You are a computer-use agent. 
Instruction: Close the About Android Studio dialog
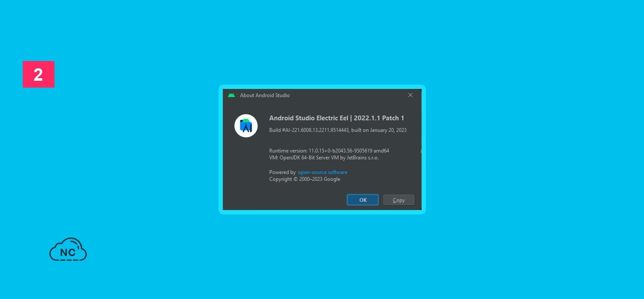tap(410, 95)
